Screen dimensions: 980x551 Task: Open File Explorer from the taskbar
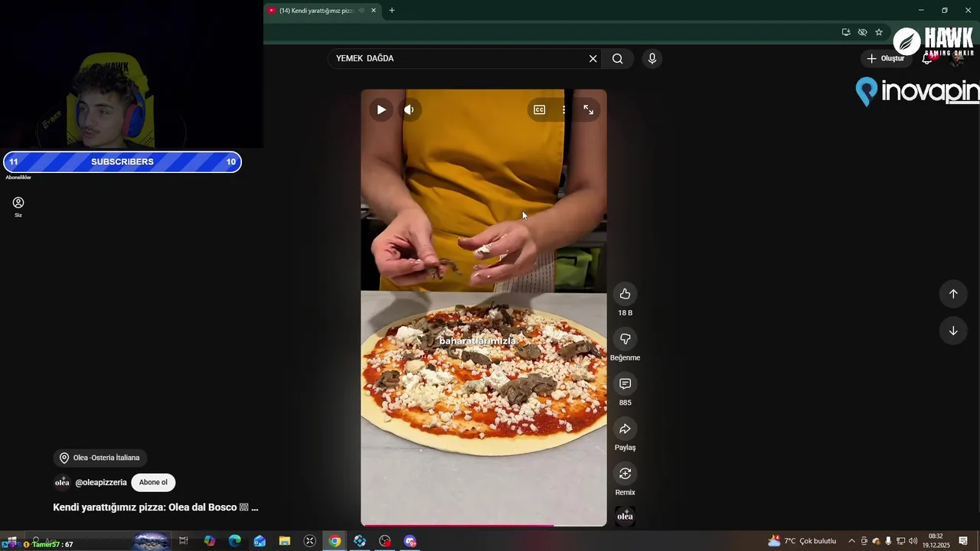(285, 541)
